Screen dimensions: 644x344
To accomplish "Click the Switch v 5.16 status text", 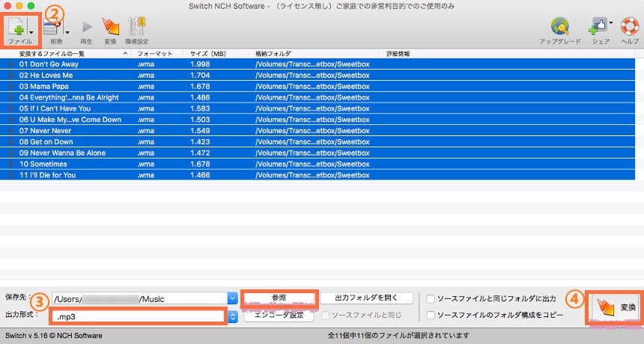I will [54, 335].
